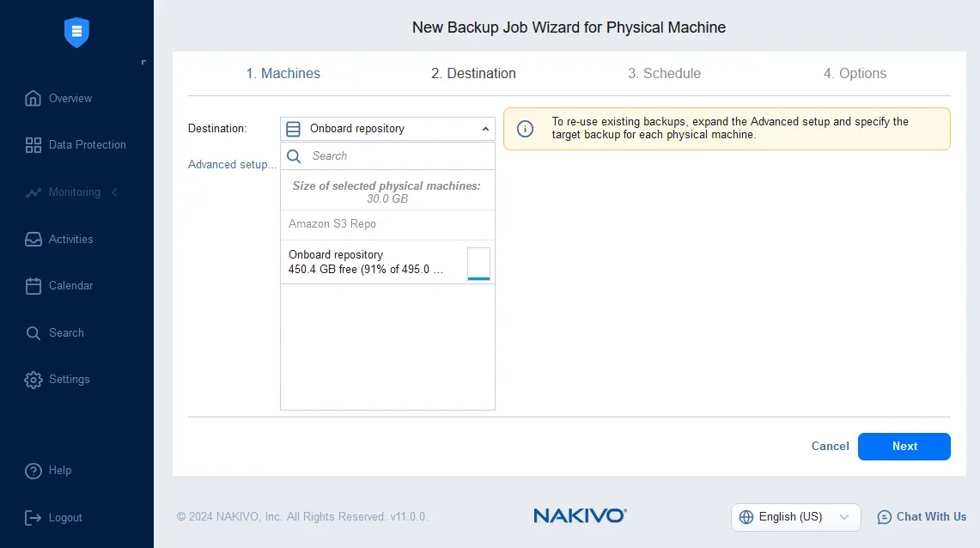Click the Logout arrow icon
This screenshot has height=548, width=980.
click(x=33, y=517)
